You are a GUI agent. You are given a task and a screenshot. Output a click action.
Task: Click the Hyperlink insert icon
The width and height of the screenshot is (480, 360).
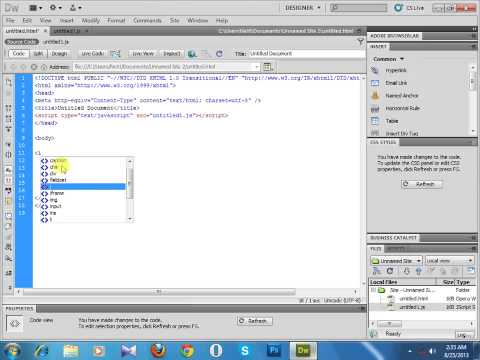375,70
